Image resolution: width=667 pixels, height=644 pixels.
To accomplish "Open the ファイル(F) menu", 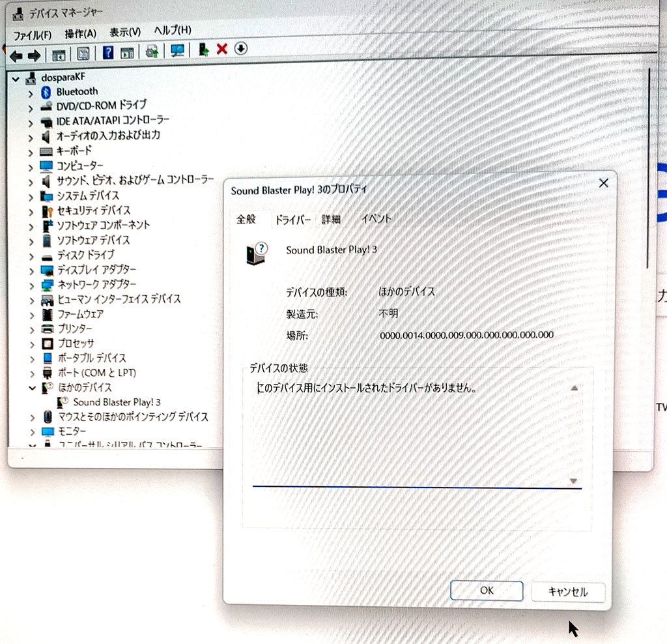I will click(33, 35).
